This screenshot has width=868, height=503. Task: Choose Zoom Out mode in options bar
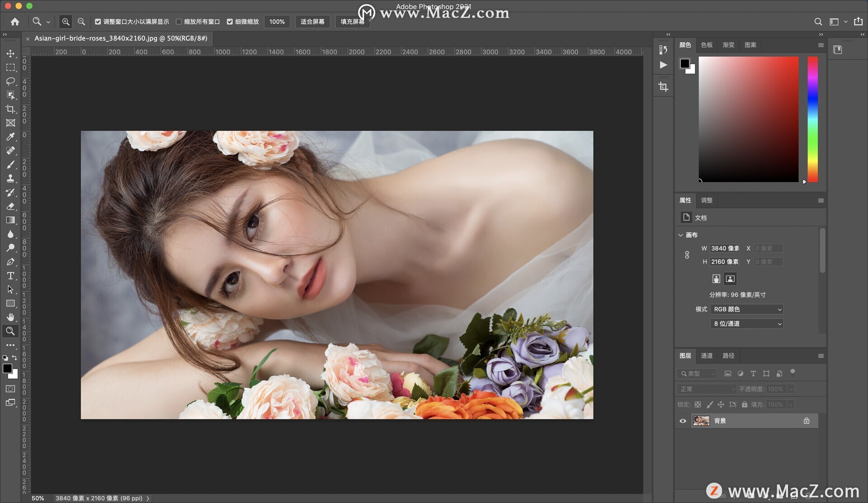pos(81,21)
